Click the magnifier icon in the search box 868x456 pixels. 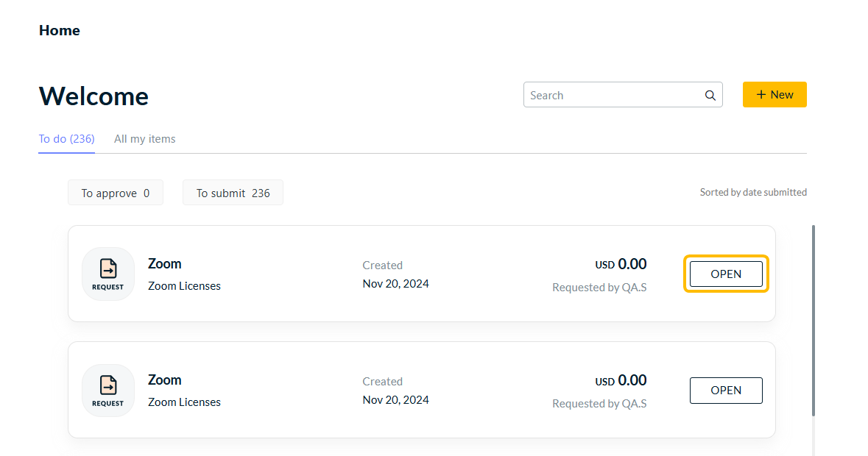(x=710, y=96)
